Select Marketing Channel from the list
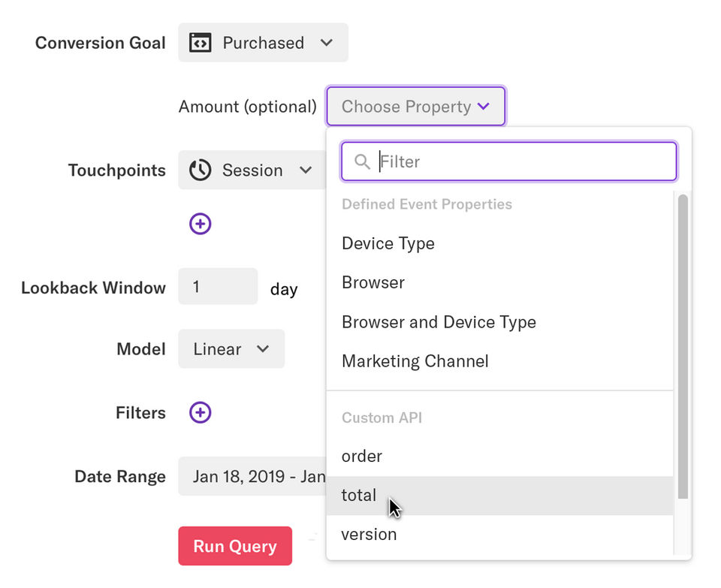Screen dimensions: 721x588 415,361
